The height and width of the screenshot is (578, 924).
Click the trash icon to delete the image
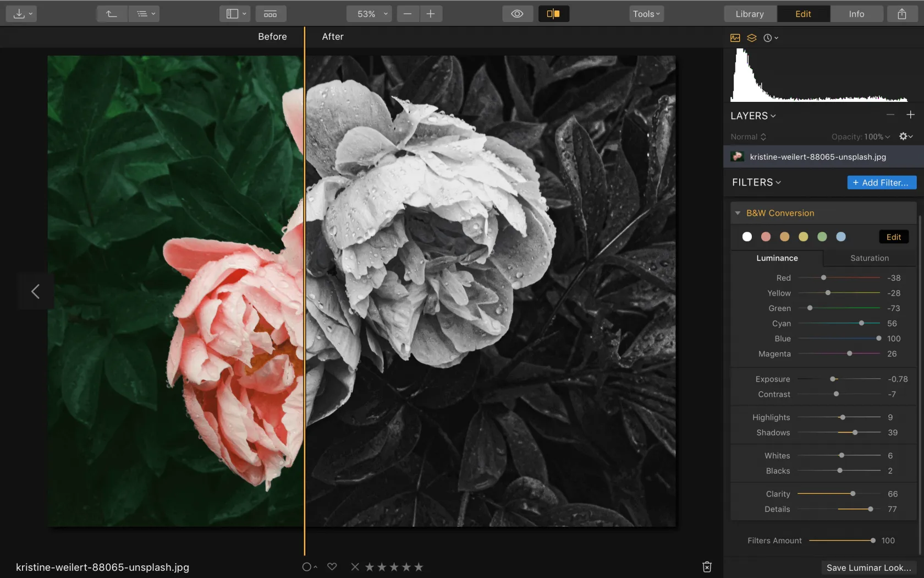707,566
